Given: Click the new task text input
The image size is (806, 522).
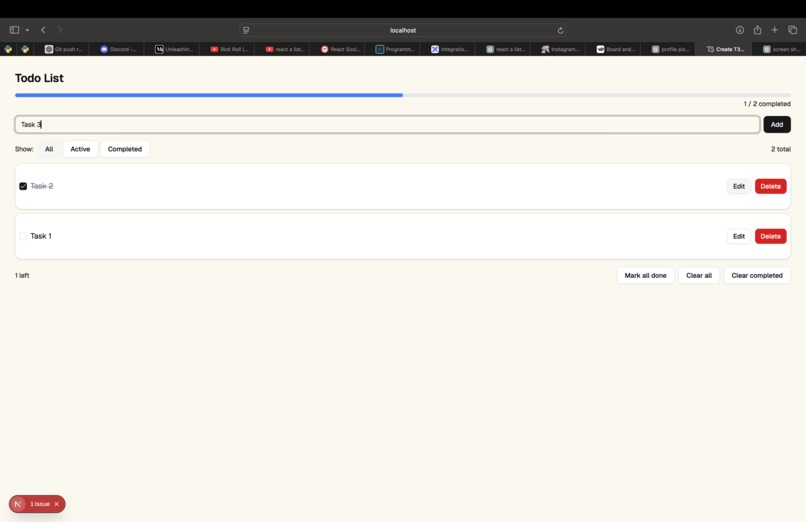Looking at the screenshot, I should pyautogui.click(x=387, y=124).
